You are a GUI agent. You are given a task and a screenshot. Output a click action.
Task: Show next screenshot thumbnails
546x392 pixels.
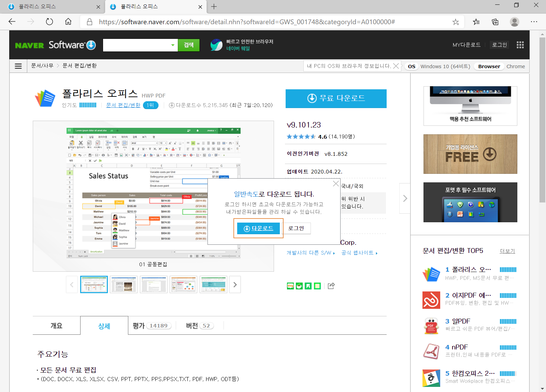click(235, 285)
